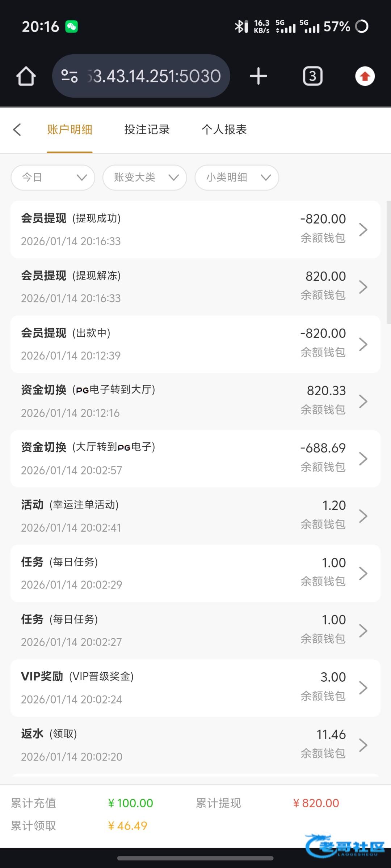Screen dimensions: 391x868
Task: Go back using the left chevron
Action: [17, 130]
